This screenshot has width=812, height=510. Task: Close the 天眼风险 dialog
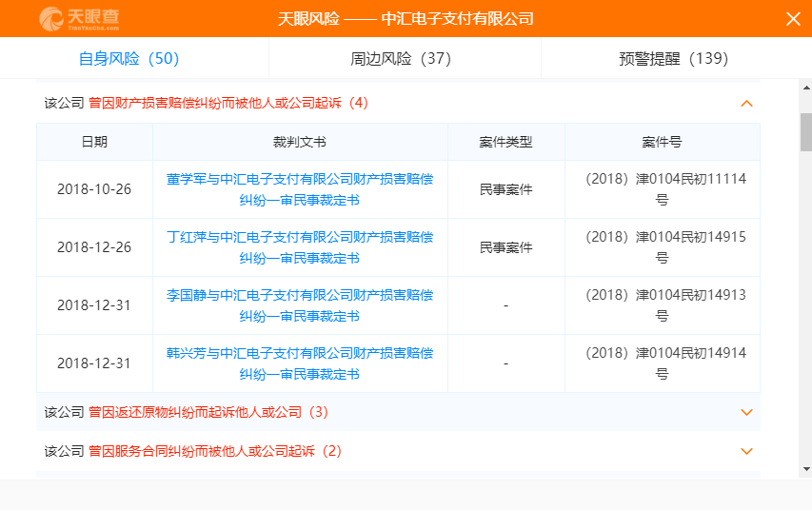[793, 19]
